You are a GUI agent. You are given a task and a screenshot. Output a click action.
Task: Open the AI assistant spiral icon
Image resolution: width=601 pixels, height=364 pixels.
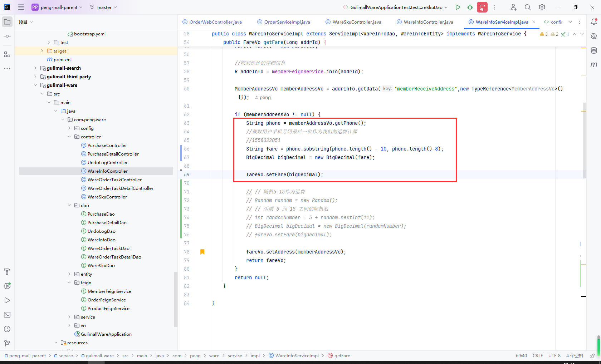coord(594,36)
